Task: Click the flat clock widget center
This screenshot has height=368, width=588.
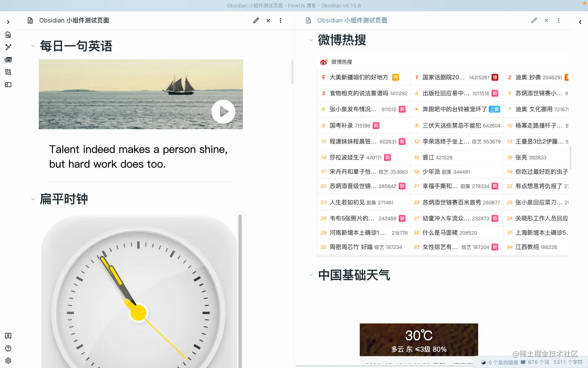Action: tap(138, 313)
